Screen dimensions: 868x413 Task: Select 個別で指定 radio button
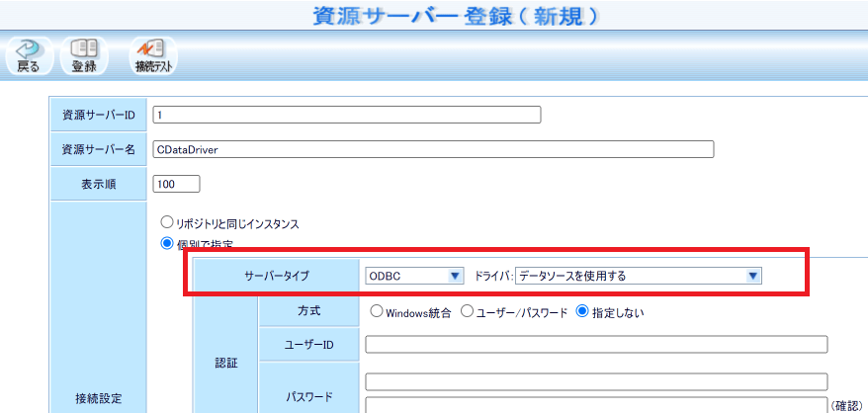point(166,243)
